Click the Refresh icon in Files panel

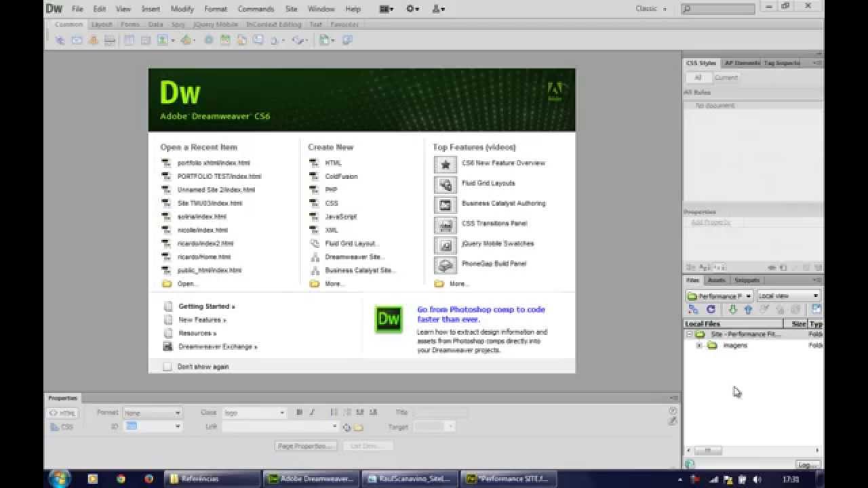(711, 309)
